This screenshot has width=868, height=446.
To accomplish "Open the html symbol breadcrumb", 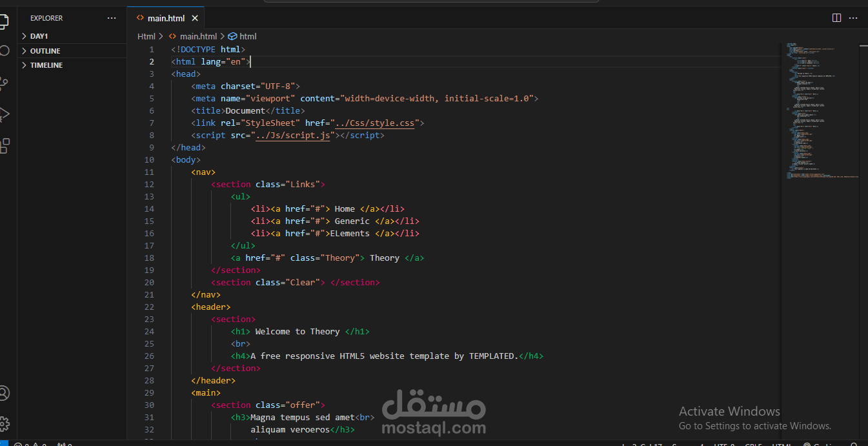I will coord(243,37).
